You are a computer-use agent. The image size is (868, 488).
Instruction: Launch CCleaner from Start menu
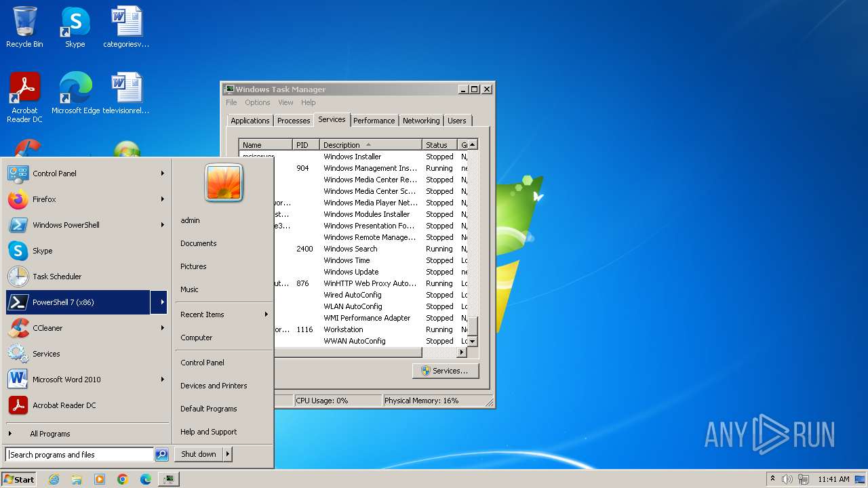click(87, 328)
